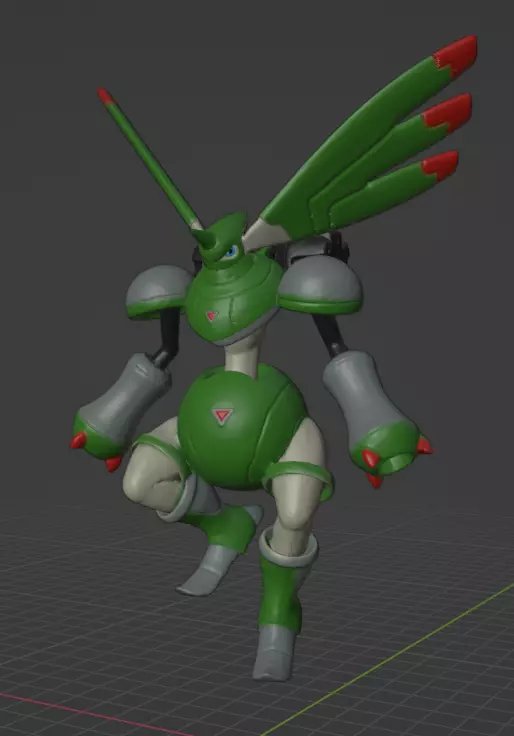The image size is (514, 736).
Task: Select the robot's blue eye
Action: pyautogui.click(x=231, y=253)
